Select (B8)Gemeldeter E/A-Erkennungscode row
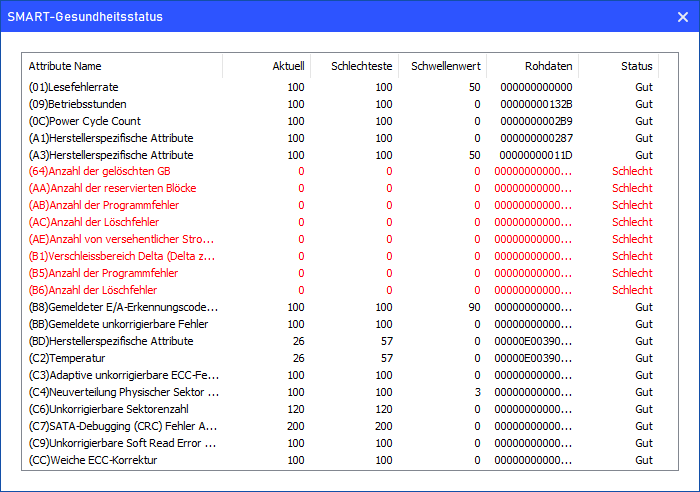 pyautogui.click(x=341, y=307)
